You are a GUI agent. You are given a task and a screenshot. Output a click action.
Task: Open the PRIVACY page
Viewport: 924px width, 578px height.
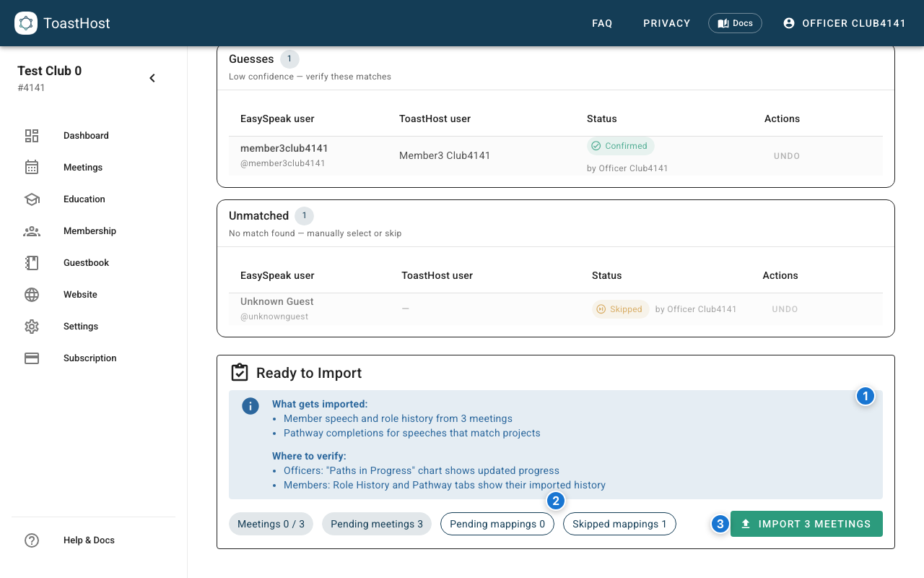click(666, 22)
